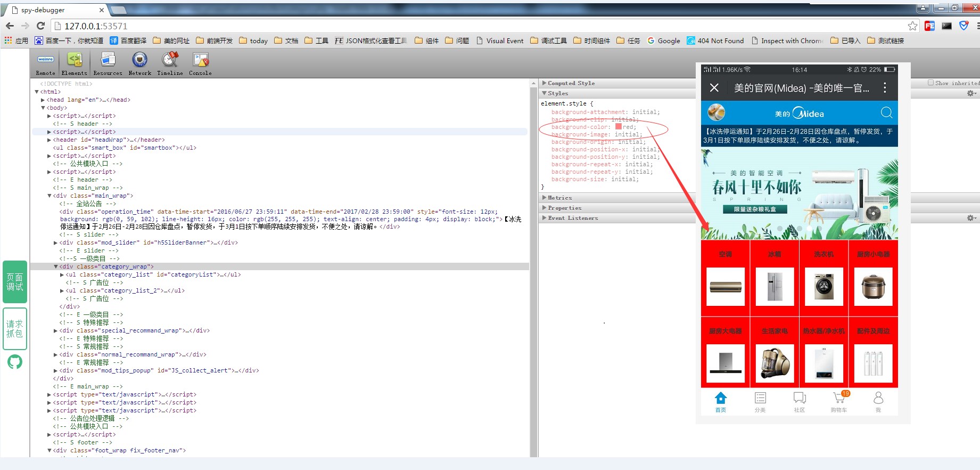The width and height of the screenshot is (980, 470).
Task: Enable the Show inherited checkbox
Action: coord(930,83)
